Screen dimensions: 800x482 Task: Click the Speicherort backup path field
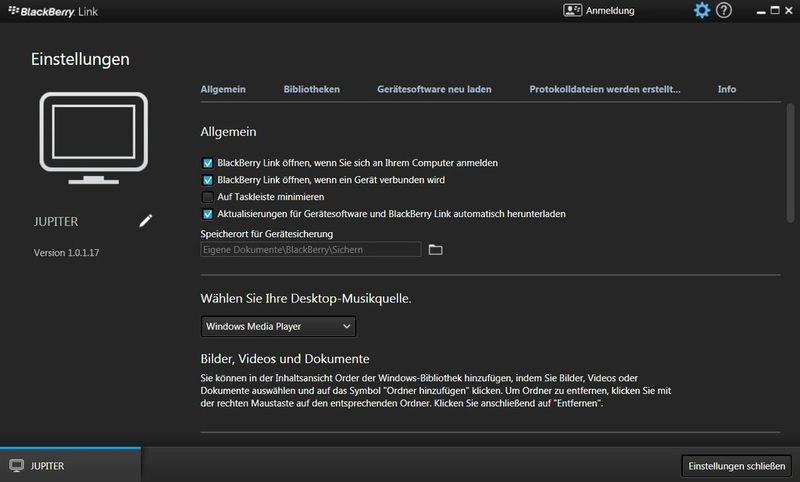coord(311,249)
